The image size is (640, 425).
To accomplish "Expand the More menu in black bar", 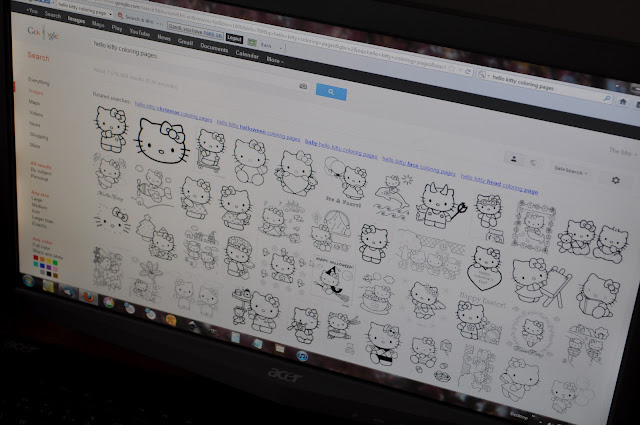I will 275,60.
